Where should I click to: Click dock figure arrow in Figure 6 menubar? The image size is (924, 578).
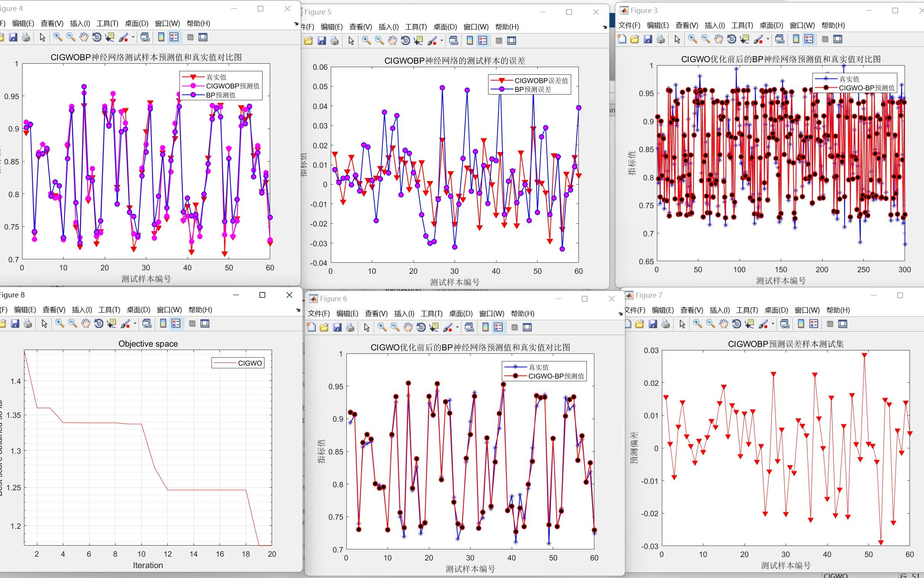pos(620,314)
